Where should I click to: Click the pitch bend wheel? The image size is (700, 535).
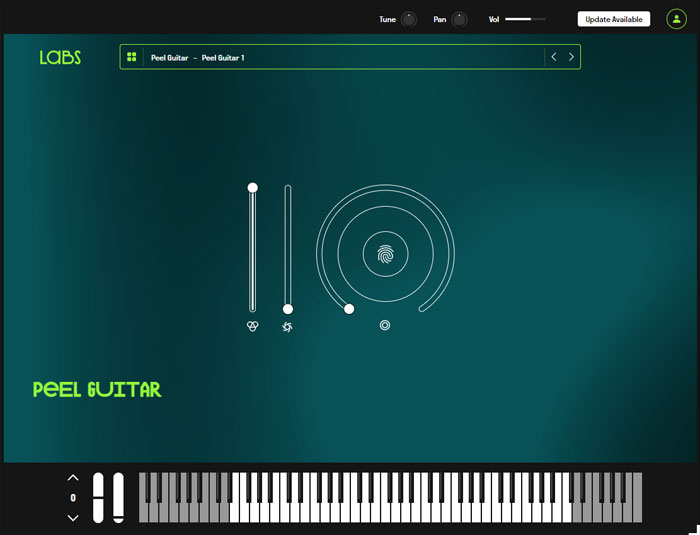[x=98, y=497]
